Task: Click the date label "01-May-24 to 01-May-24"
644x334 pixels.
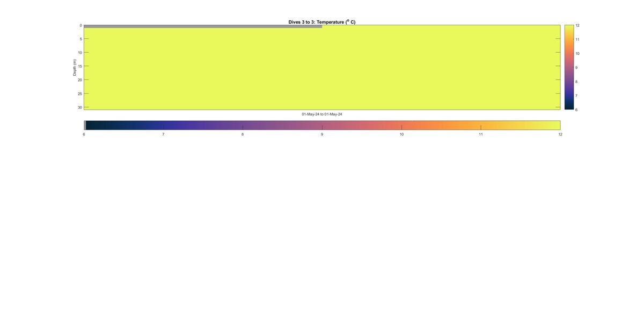Action: [322, 114]
